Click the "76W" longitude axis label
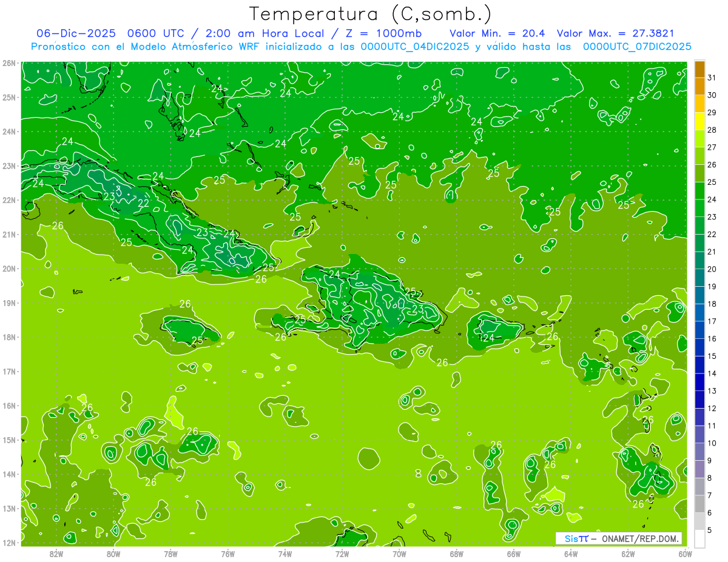 tap(228, 554)
